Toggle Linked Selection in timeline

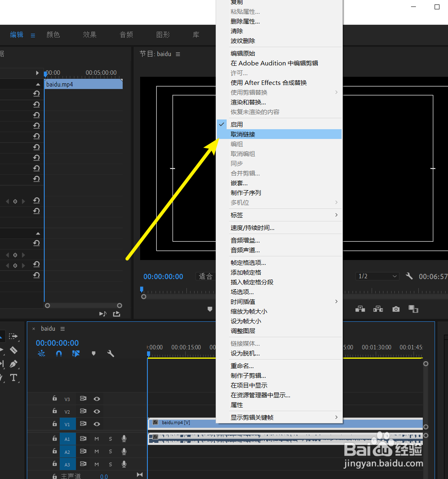[76, 353]
